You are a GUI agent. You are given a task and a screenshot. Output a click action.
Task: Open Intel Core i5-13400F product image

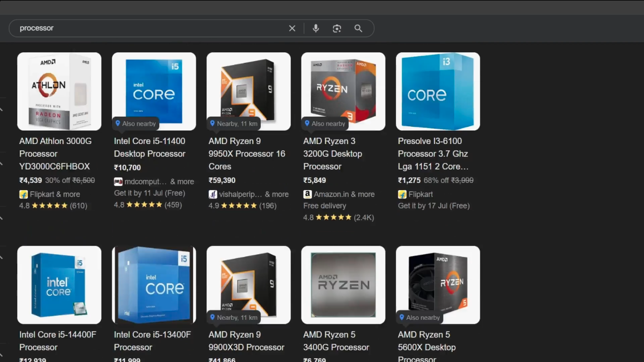[154, 285]
